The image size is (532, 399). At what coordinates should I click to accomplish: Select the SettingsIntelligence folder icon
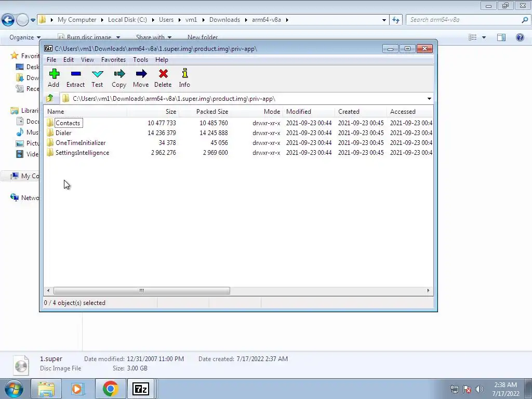point(50,152)
